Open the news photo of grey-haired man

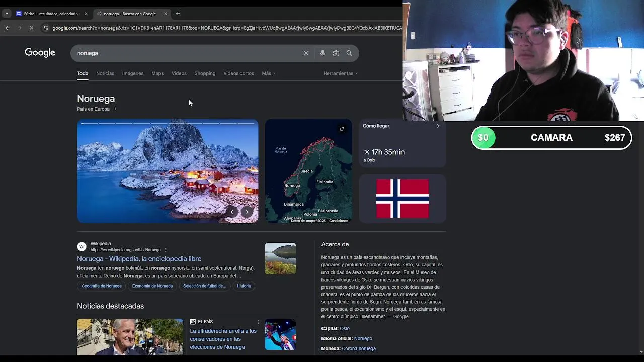point(130,337)
